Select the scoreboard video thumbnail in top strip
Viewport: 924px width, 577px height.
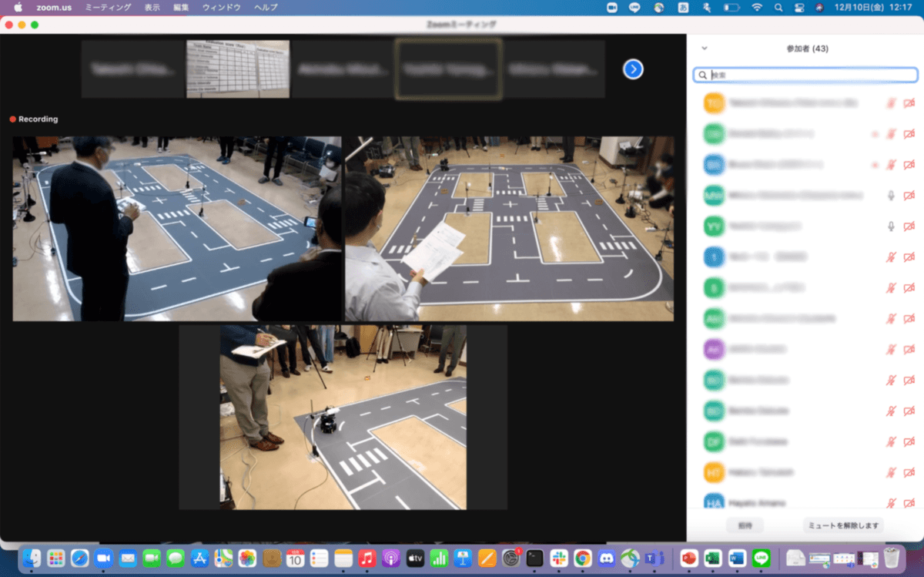point(238,69)
